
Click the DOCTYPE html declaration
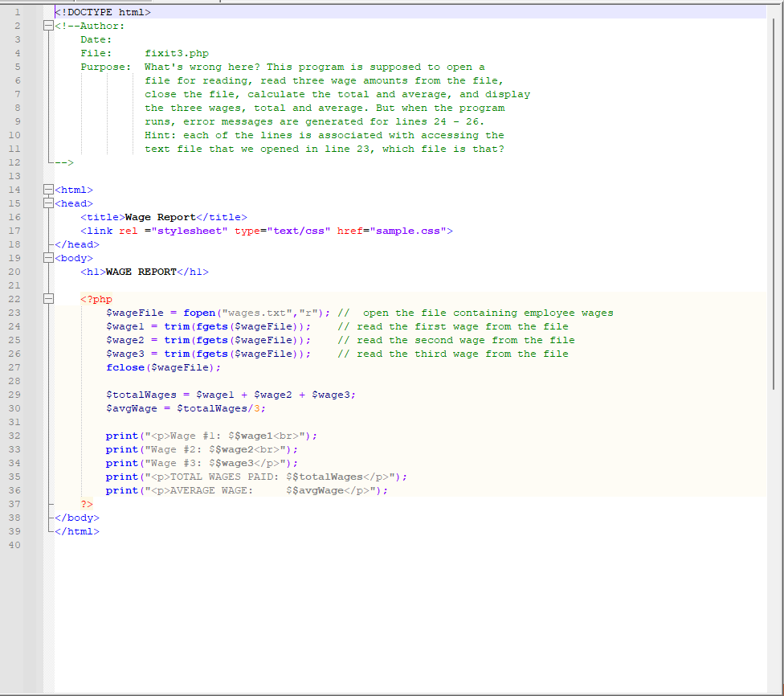click(x=101, y=12)
